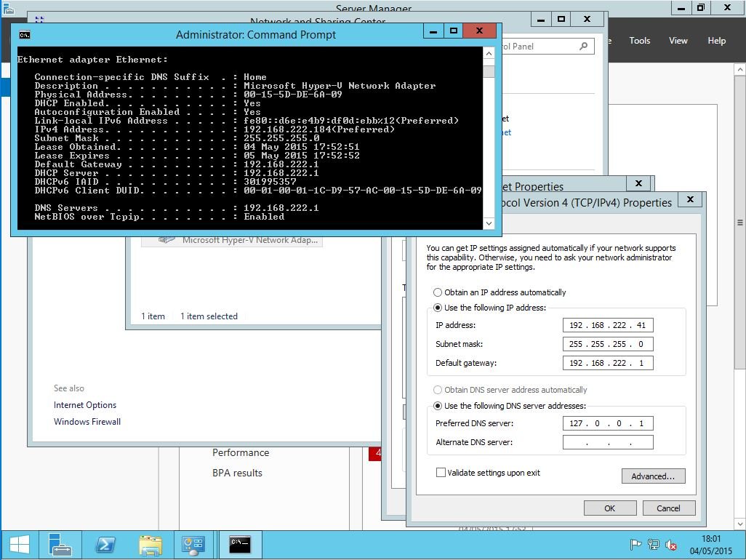
Task: Open File Explorer from the taskbar
Action: point(150,545)
